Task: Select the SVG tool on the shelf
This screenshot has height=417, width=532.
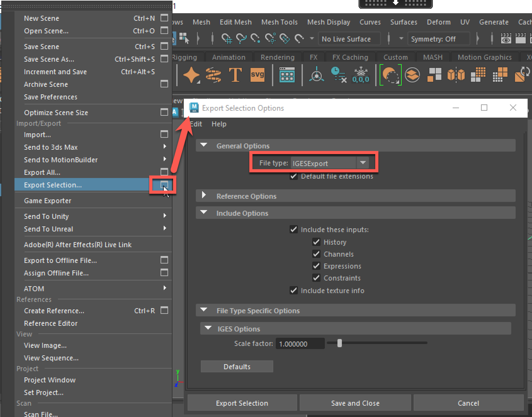Action: (x=258, y=75)
